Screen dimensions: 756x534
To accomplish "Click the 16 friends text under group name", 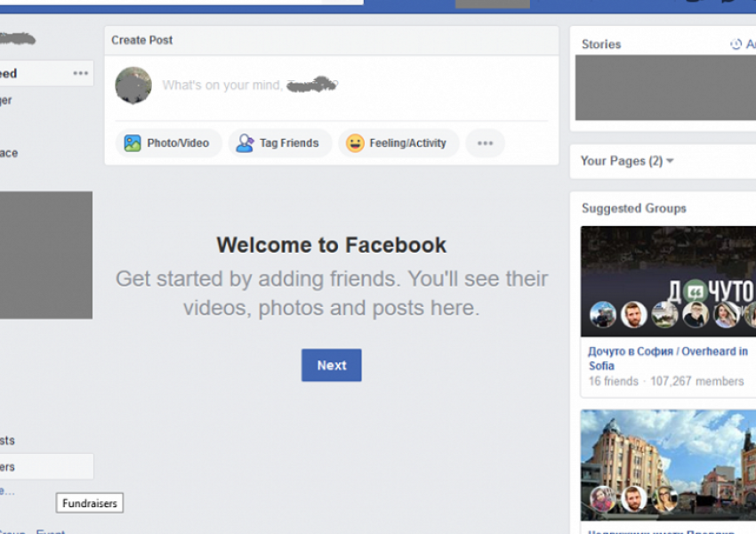I will point(613,381).
